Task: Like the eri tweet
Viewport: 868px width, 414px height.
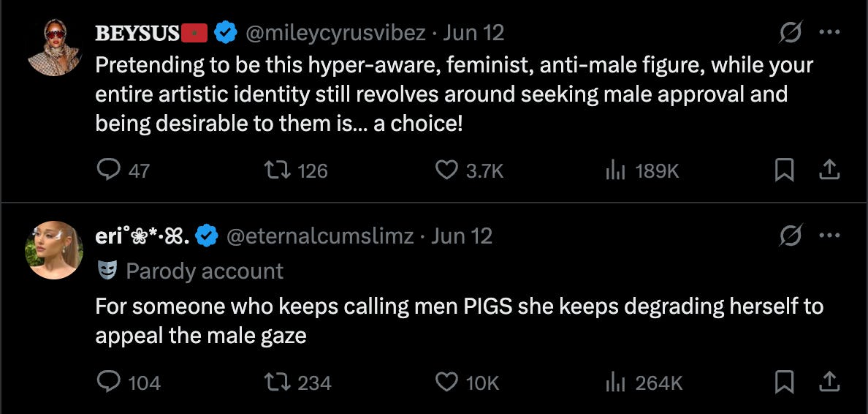Action: [446, 382]
